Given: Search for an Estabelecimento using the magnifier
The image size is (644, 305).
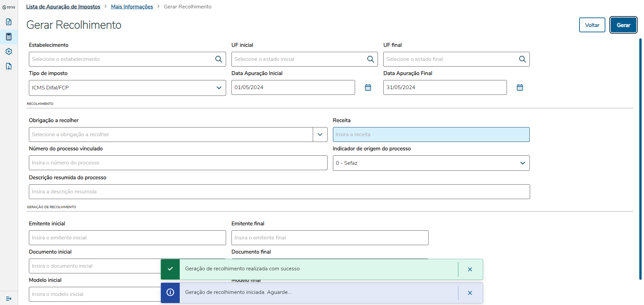Looking at the screenshot, I should [x=218, y=59].
